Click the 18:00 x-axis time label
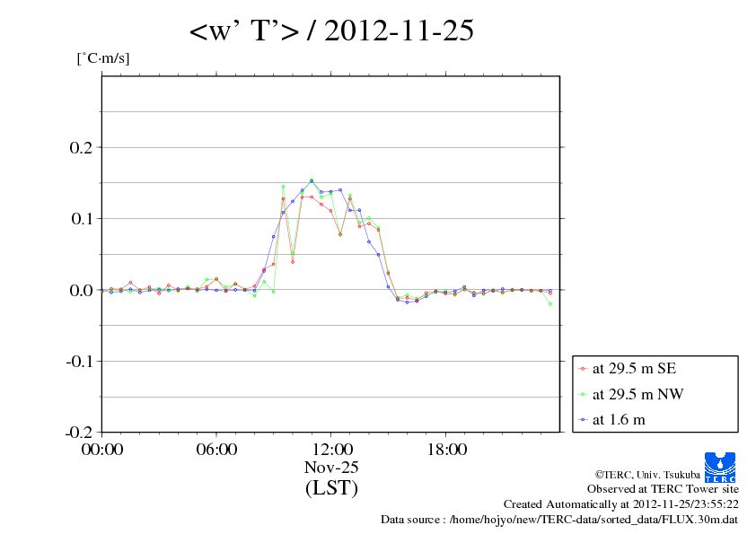The width and height of the screenshot is (756, 534). click(x=446, y=450)
